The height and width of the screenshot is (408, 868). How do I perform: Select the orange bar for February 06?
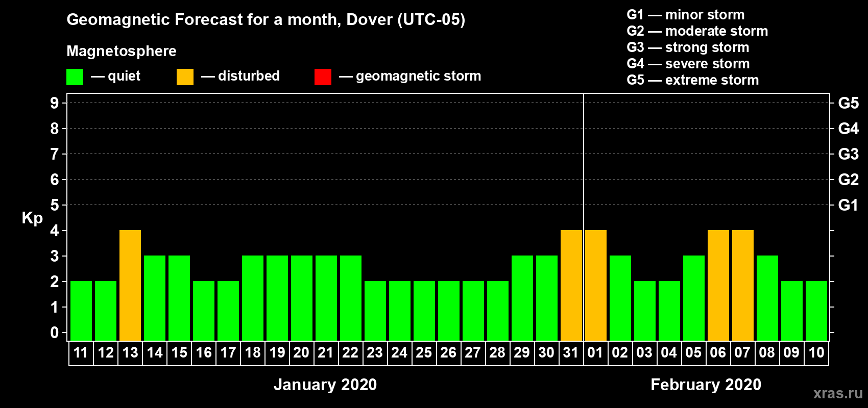point(718,286)
